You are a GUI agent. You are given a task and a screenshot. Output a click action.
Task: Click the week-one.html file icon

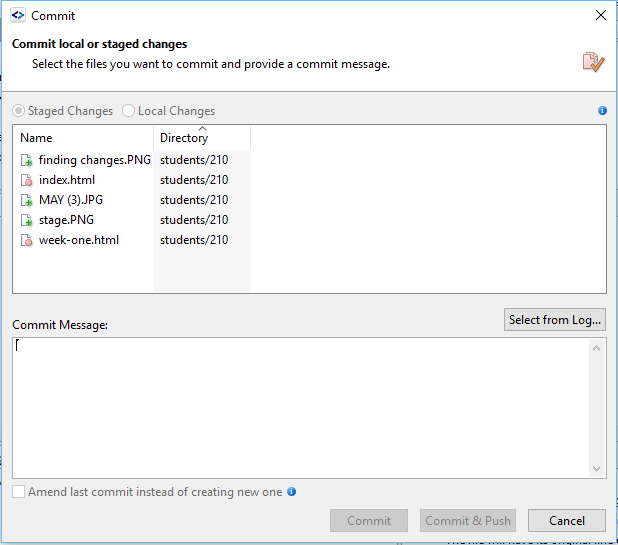coord(27,240)
